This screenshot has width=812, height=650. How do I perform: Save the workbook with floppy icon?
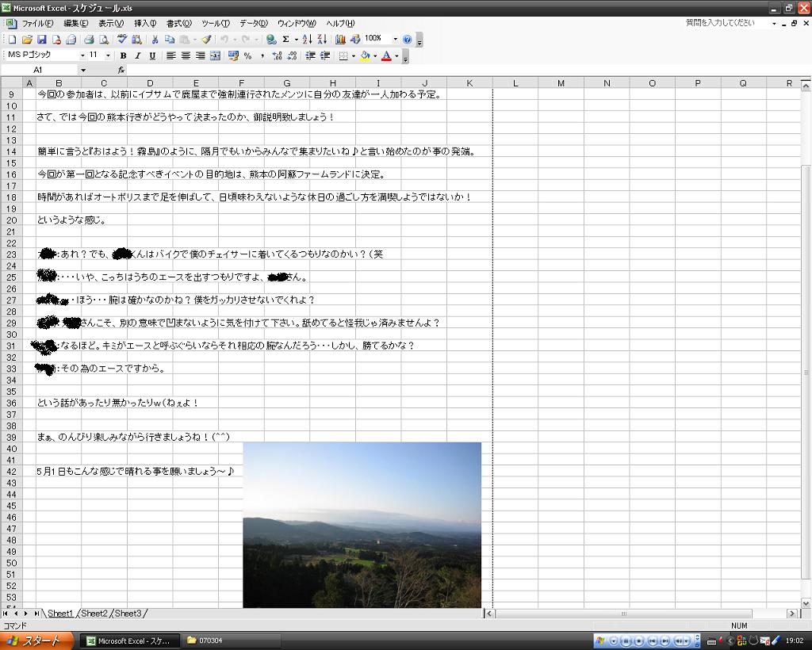42,40
